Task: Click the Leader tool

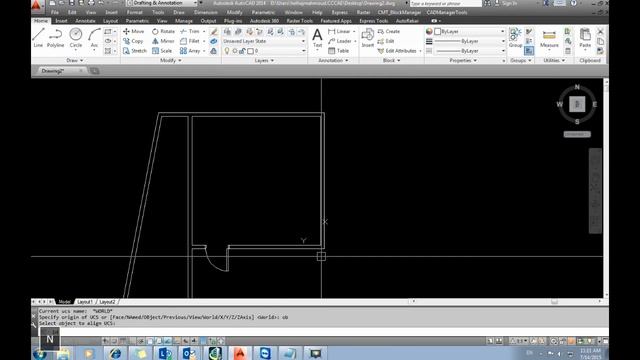Action: 340,41
